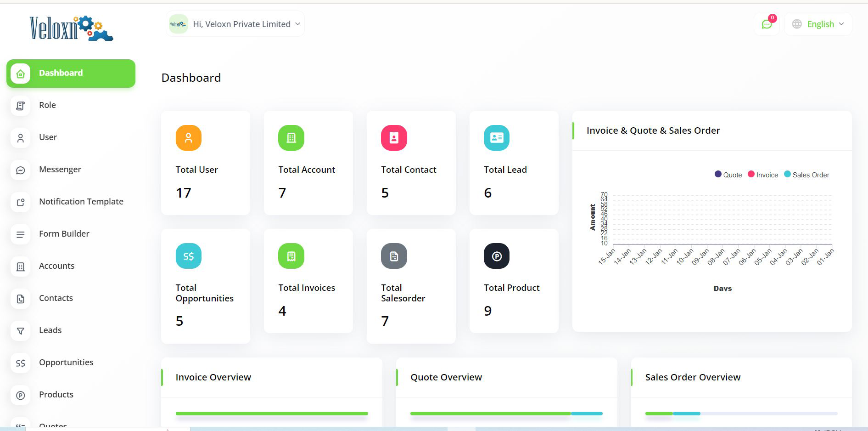Viewport: 868px width, 431px height.
Task: Open Form Builder in the sidebar
Action: (x=64, y=234)
